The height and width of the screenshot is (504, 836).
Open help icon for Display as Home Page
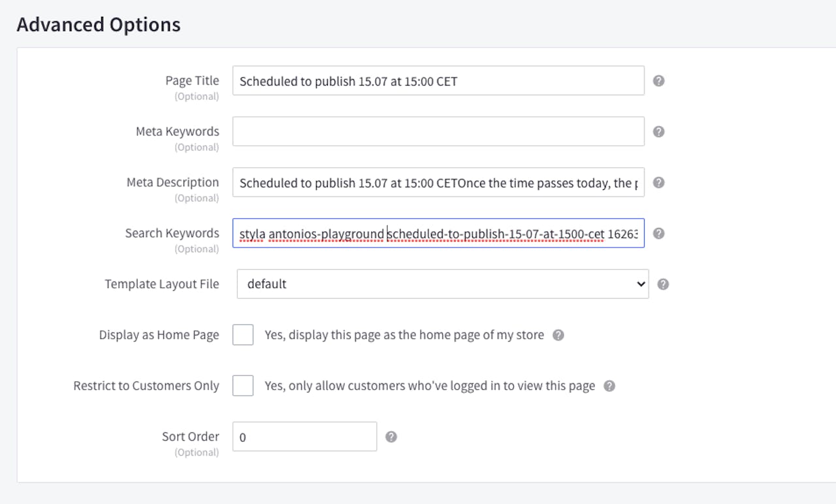pos(558,335)
